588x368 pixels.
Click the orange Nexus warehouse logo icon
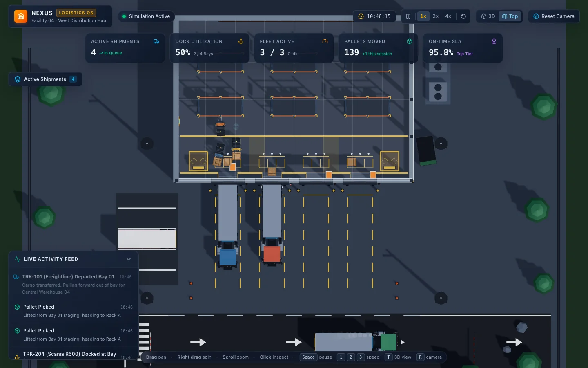point(21,16)
